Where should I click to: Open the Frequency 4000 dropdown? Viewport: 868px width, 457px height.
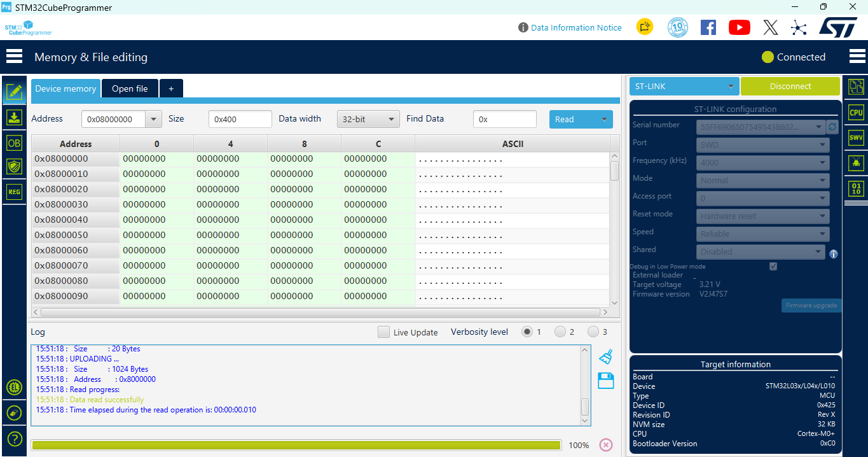pos(763,163)
